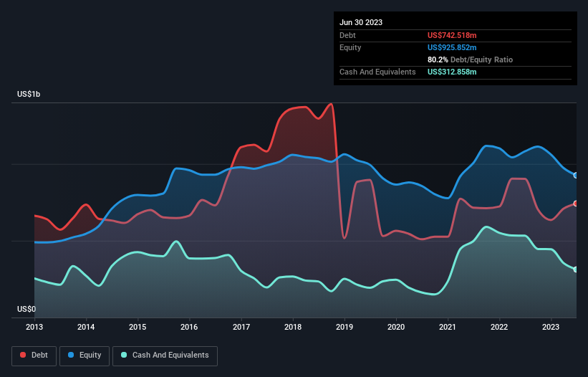Click Cash And Equivalents label in tooltip

377,72
